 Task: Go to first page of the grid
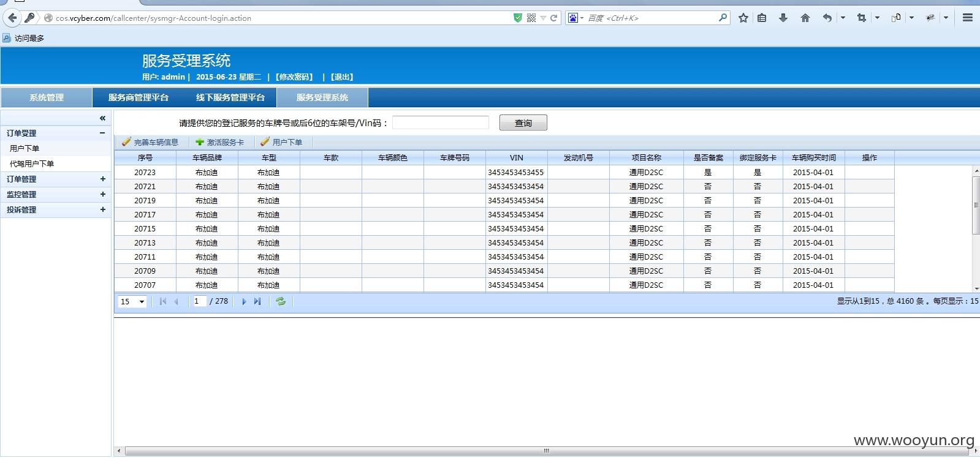click(x=163, y=301)
